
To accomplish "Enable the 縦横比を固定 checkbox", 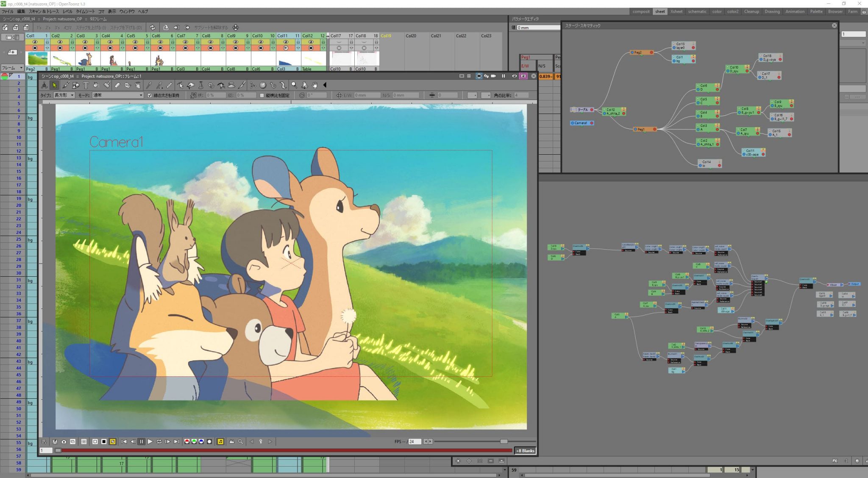I will 262,95.
